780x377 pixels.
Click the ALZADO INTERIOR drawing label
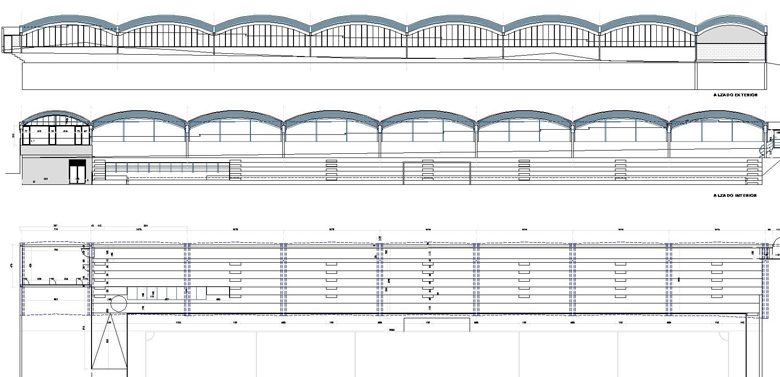coord(735,195)
